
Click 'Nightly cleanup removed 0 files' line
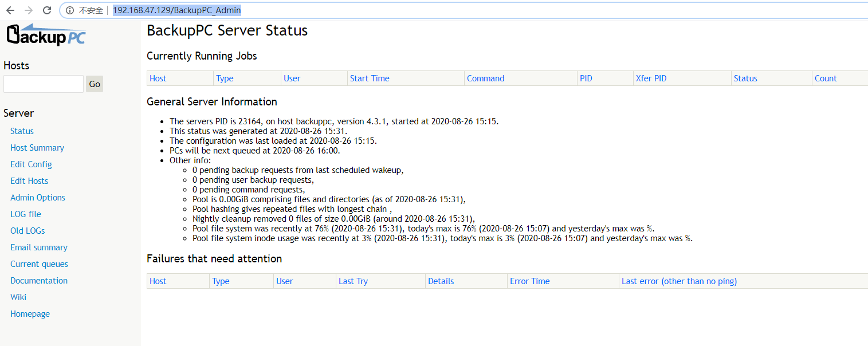(x=334, y=219)
